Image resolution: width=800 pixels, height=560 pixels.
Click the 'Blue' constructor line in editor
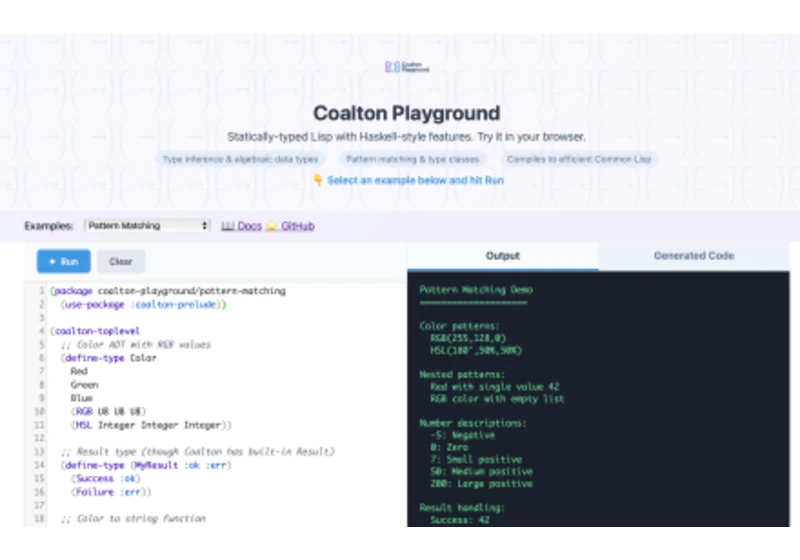click(x=82, y=398)
